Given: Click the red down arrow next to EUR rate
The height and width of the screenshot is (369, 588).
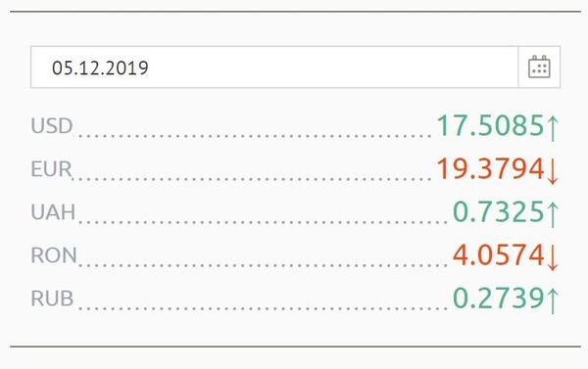Looking at the screenshot, I should 553,171.
